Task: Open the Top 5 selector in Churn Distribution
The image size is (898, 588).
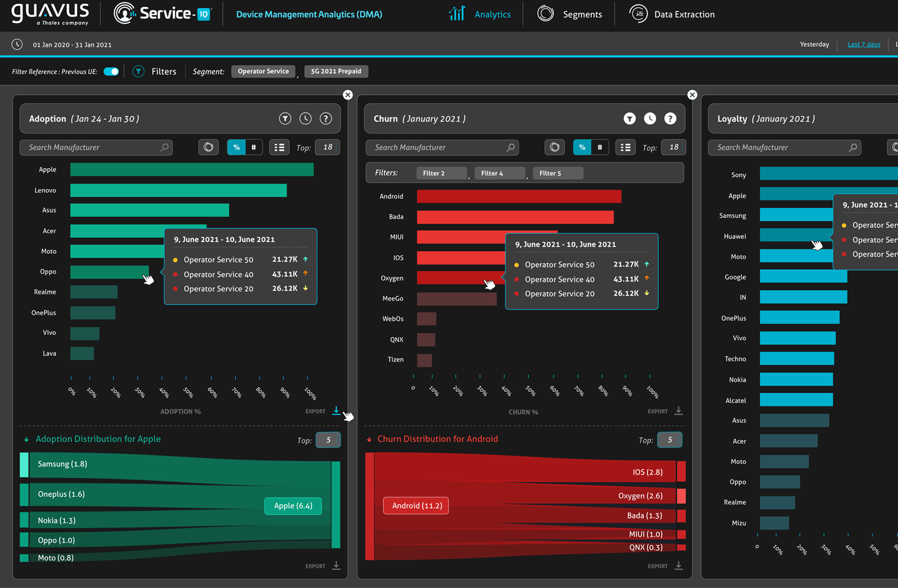Action: pos(669,440)
